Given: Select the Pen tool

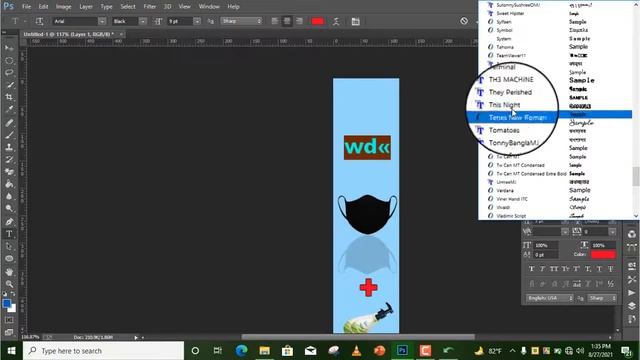Looking at the screenshot, I should (9, 222).
